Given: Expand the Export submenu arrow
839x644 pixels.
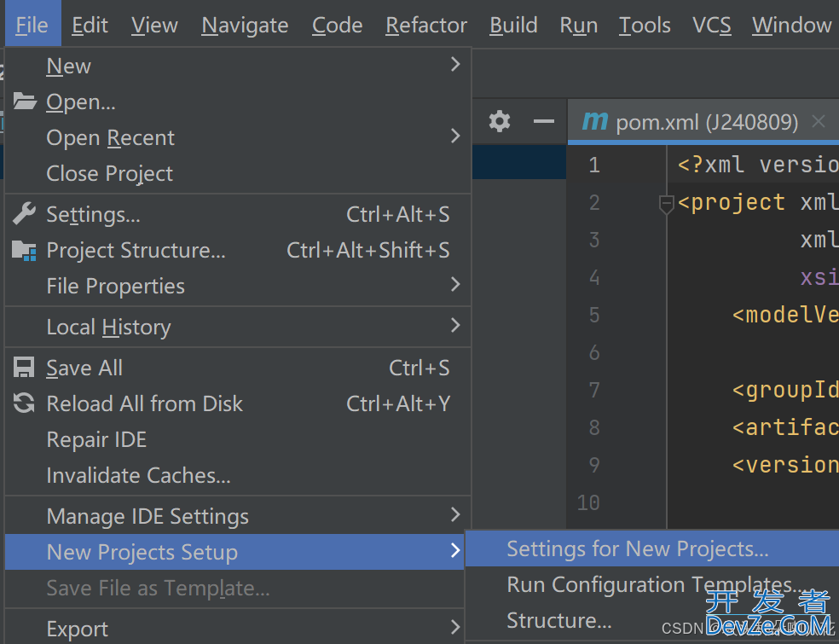Looking at the screenshot, I should click(455, 627).
